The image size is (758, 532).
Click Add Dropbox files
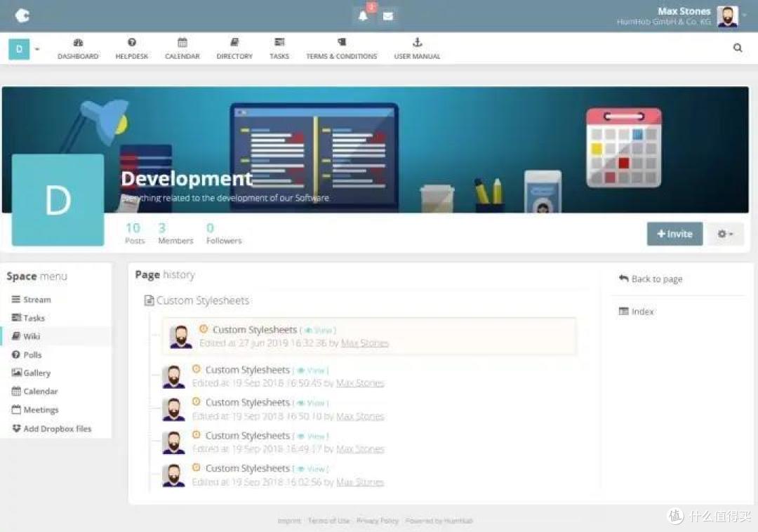[x=51, y=429]
